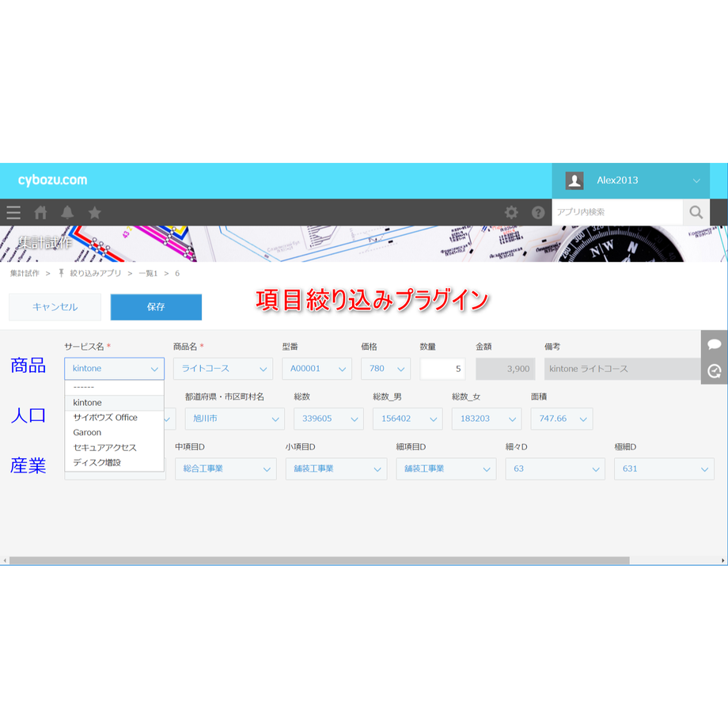The width and height of the screenshot is (728, 728).
Task: Expand the Alex2013 user menu
Action: coord(696,180)
